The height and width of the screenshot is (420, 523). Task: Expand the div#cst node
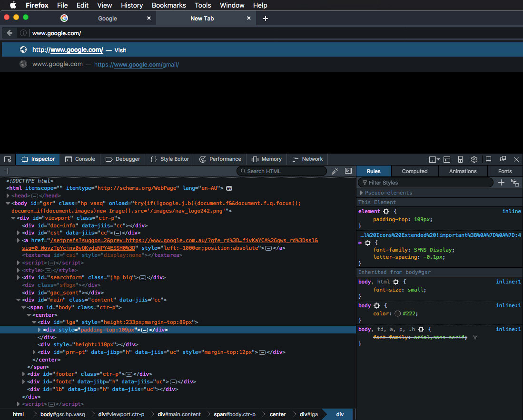pos(19,233)
